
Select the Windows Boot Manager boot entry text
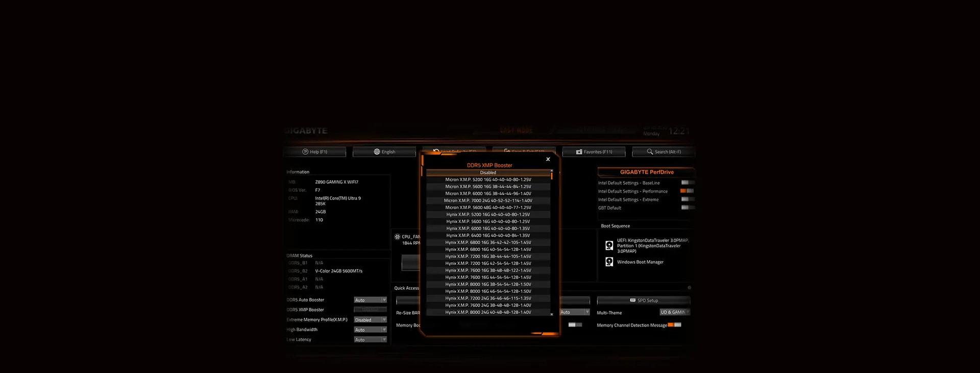coord(640,262)
